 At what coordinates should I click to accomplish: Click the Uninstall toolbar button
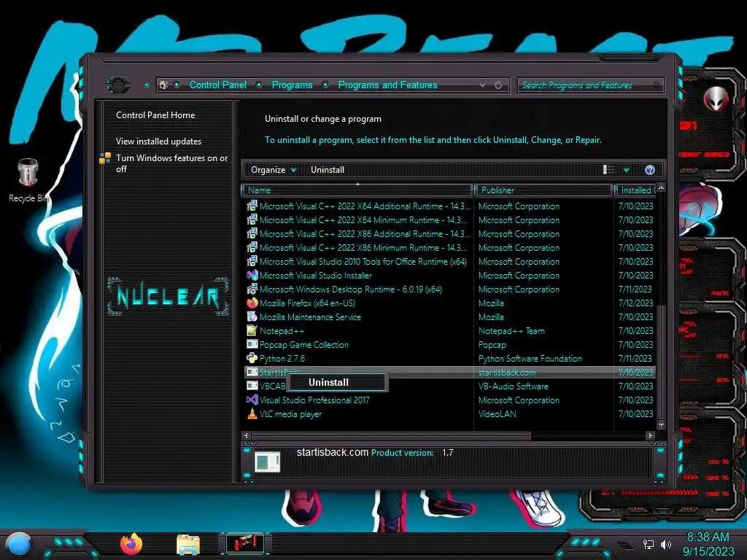[328, 170]
